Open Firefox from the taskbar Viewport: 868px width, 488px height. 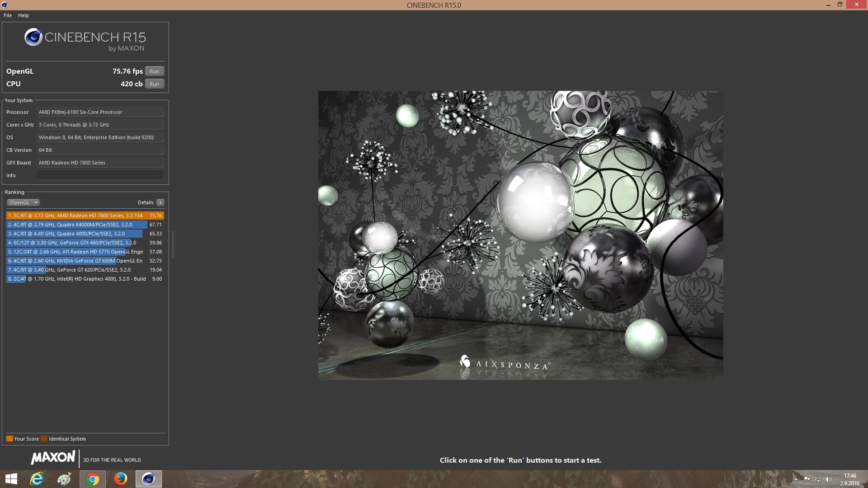120,479
